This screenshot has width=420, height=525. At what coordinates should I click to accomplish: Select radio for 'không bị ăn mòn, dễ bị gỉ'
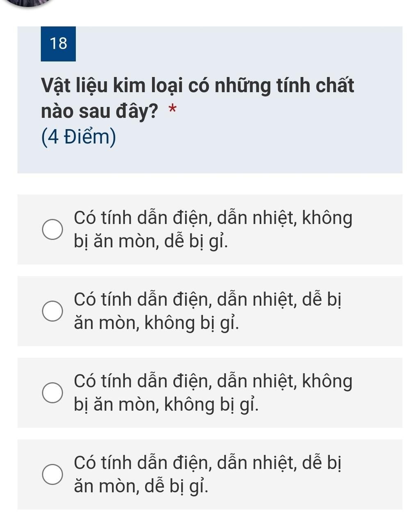pyautogui.click(x=53, y=230)
